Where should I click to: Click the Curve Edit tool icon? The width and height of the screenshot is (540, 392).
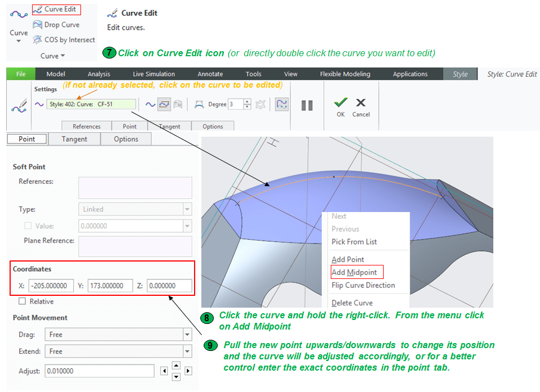click(x=56, y=10)
